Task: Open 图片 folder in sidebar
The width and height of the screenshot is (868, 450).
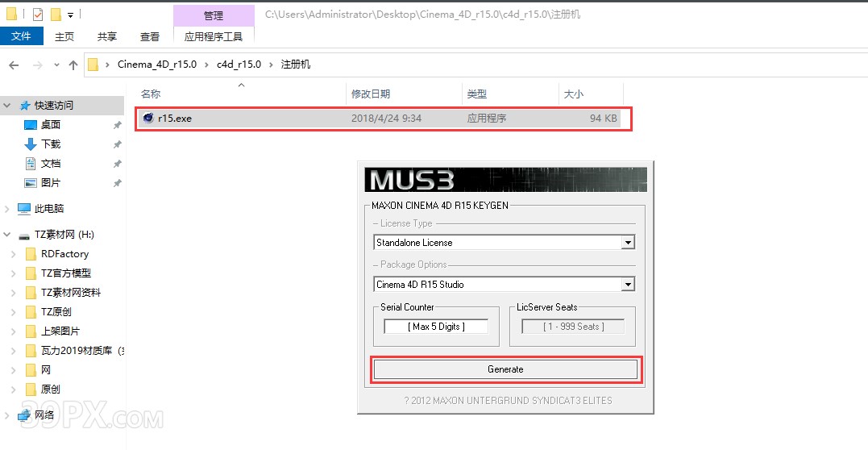Action: pos(50,183)
